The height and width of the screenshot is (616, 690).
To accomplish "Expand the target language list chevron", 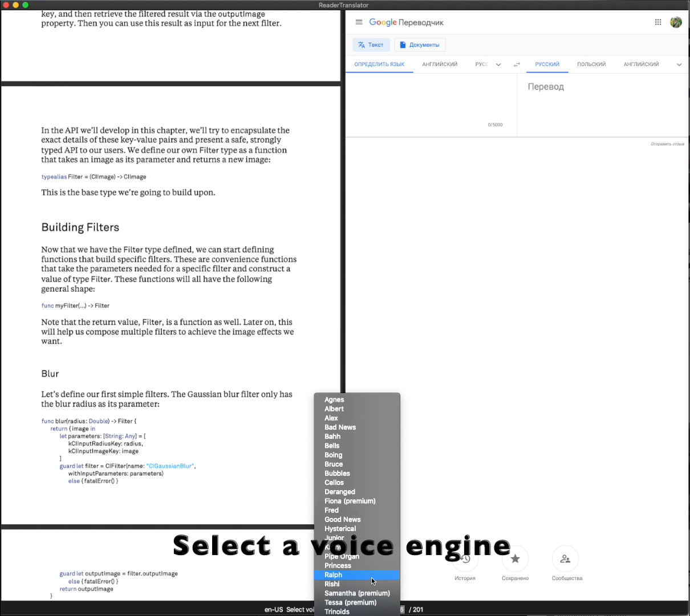I will (x=679, y=64).
